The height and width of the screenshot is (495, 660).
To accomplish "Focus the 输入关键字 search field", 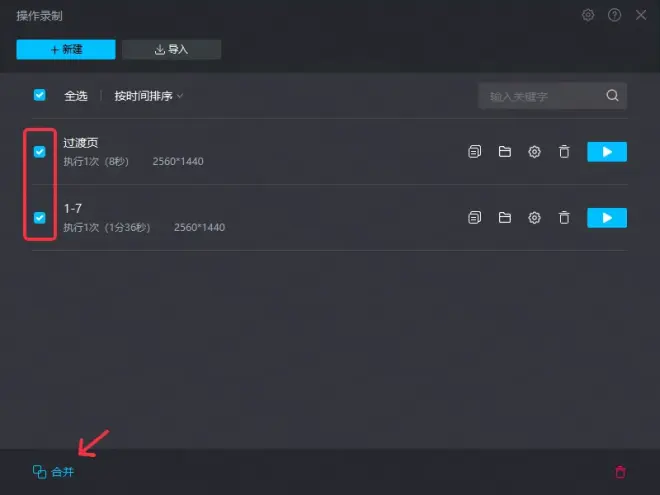I will point(552,96).
